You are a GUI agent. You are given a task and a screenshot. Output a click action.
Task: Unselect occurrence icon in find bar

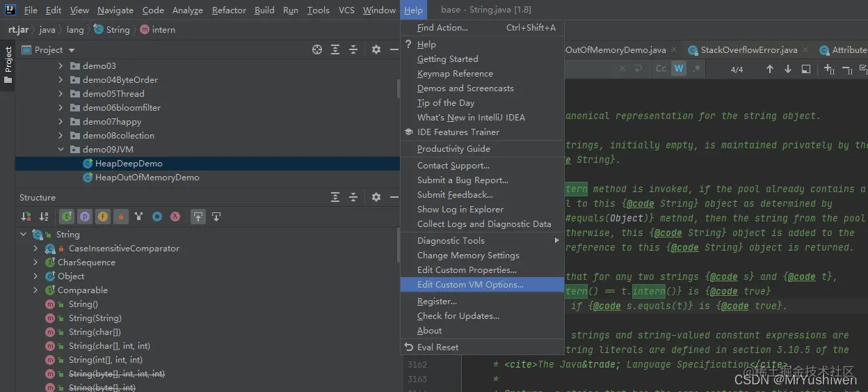tap(847, 69)
